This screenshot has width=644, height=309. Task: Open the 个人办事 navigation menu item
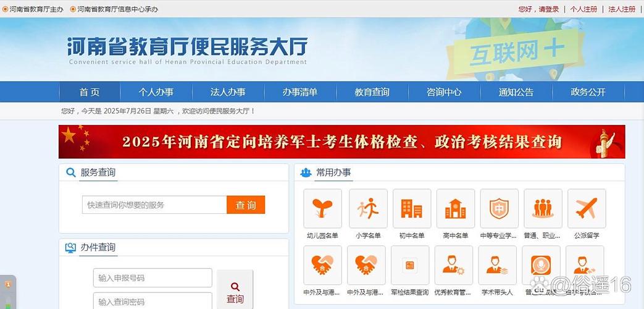pos(156,92)
